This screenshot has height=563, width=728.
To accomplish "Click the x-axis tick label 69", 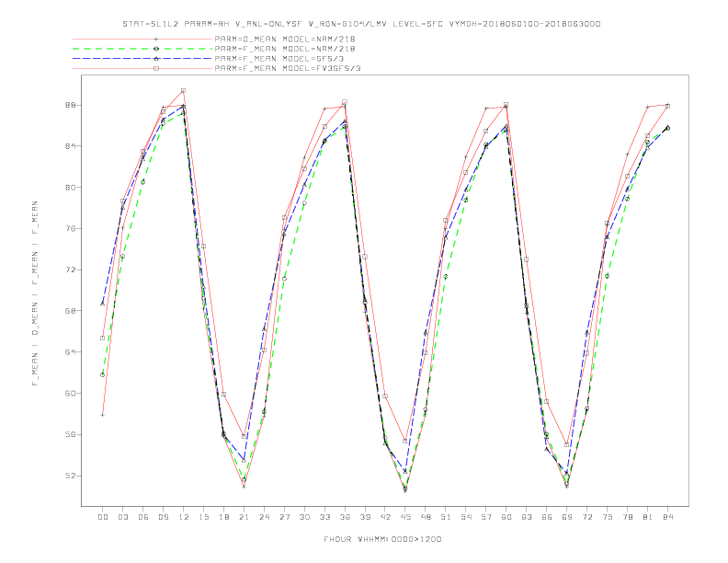I will (x=567, y=517).
